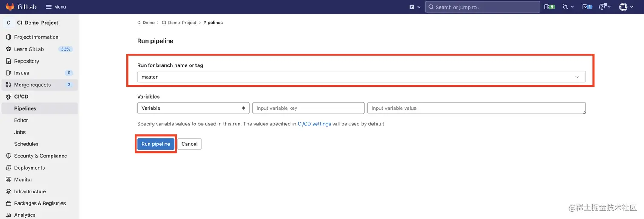
Task: Open the Menu hamburger button
Action: pos(56,7)
